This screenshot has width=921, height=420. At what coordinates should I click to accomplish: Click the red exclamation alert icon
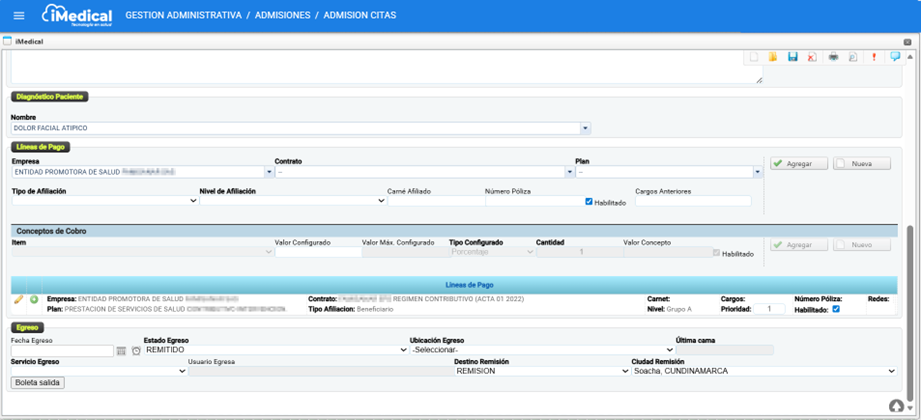874,58
